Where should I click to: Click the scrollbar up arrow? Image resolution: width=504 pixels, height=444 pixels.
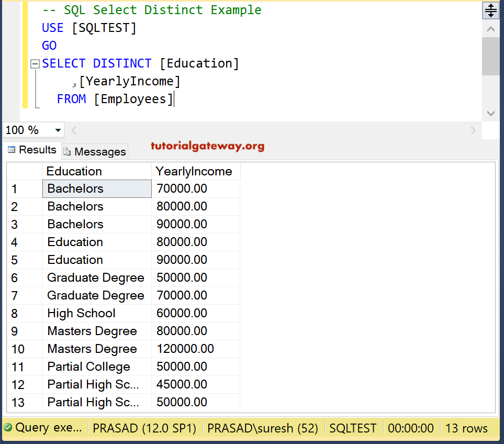tap(490, 29)
